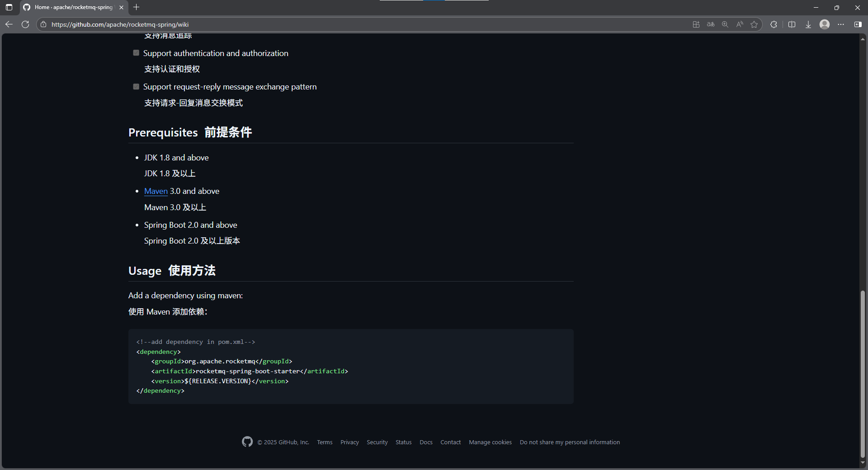Toggle the Support authentication and authorization checkbox
The width and height of the screenshot is (868, 470).
pyautogui.click(x=136, y=52)
